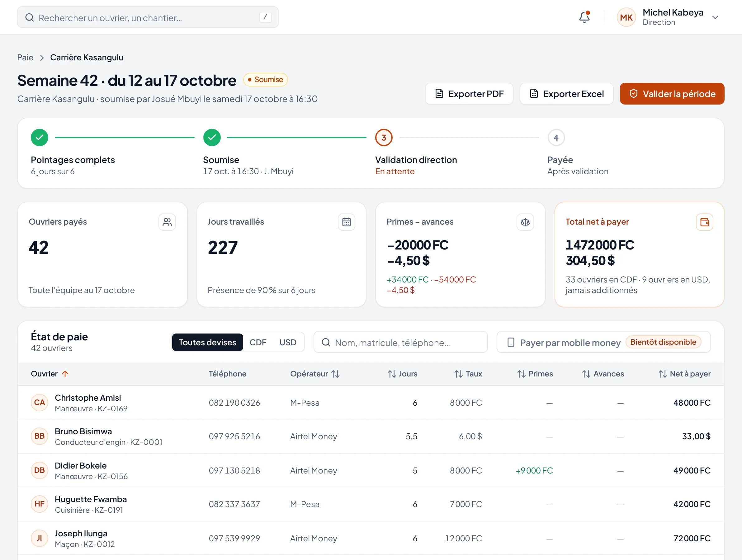Click phone number 082 337 3637
The height and width of the screenshot is (560, 742).
point(234,504)
